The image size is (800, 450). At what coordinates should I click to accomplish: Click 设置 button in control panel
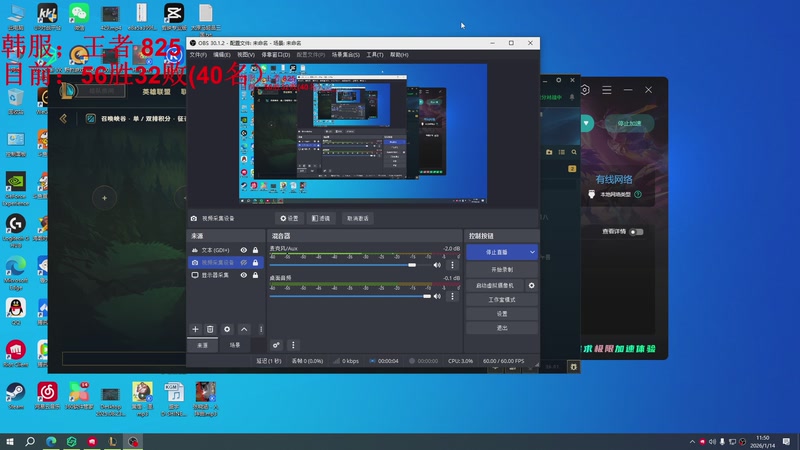502,314
